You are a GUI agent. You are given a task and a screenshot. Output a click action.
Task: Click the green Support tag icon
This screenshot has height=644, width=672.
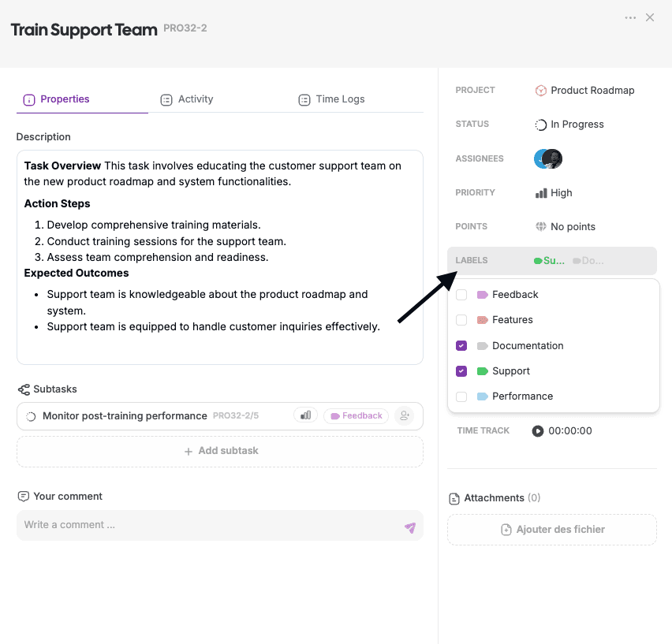coord(483,370)
